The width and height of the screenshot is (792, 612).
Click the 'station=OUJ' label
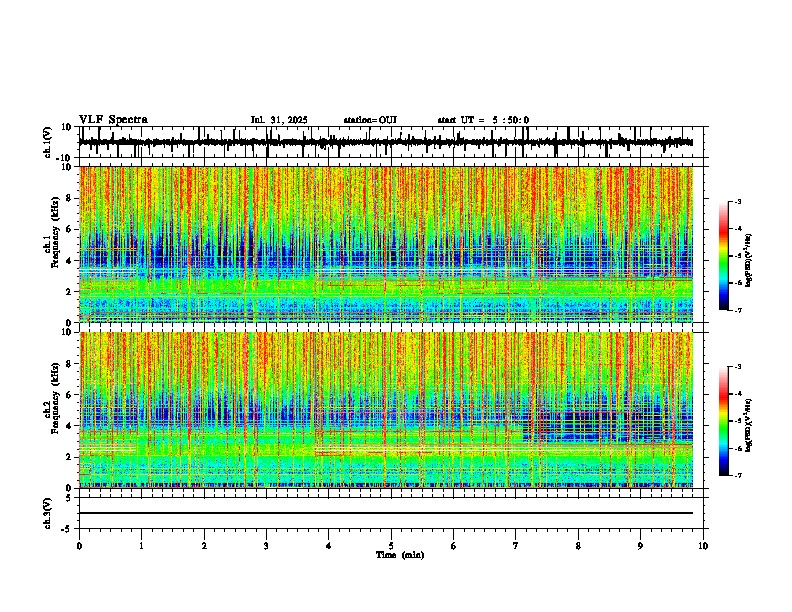click(x=370, y=120)
